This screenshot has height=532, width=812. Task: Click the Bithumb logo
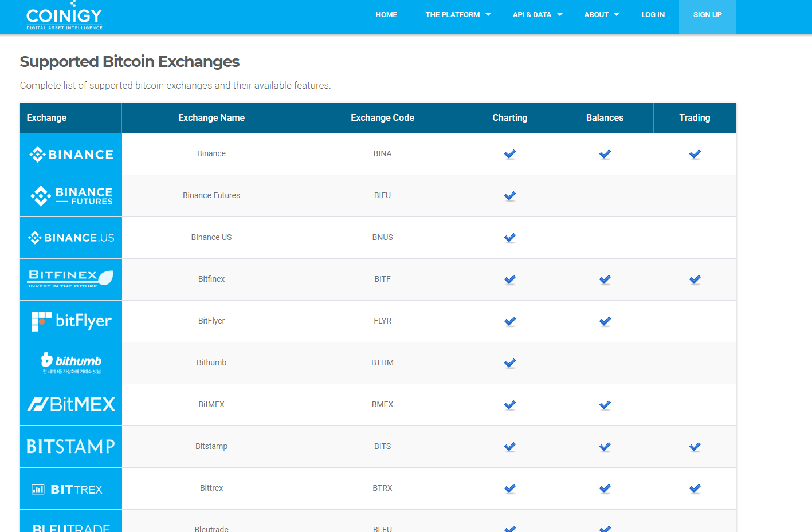click(71, 363)
